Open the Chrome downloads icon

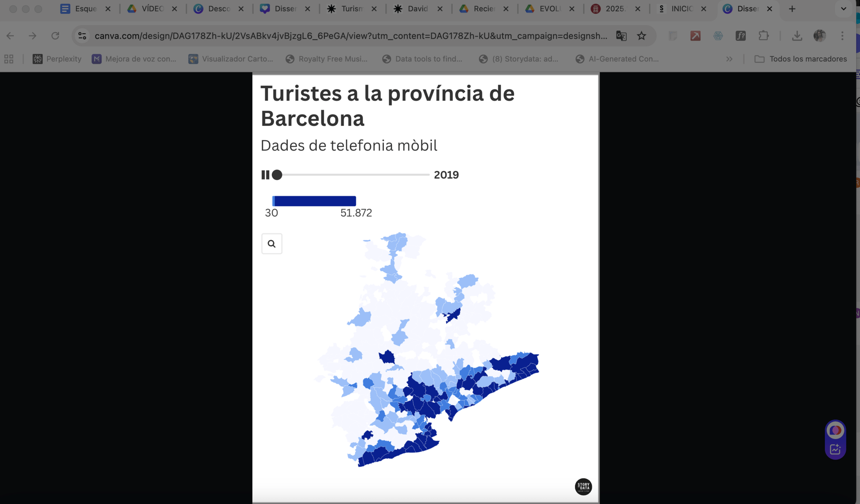pos(797,36)
